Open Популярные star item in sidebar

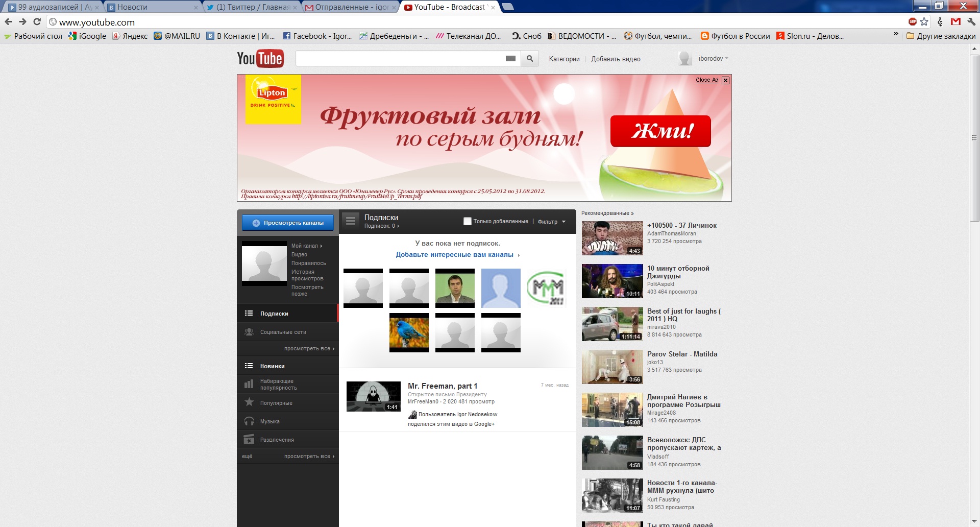coord(288,403)
